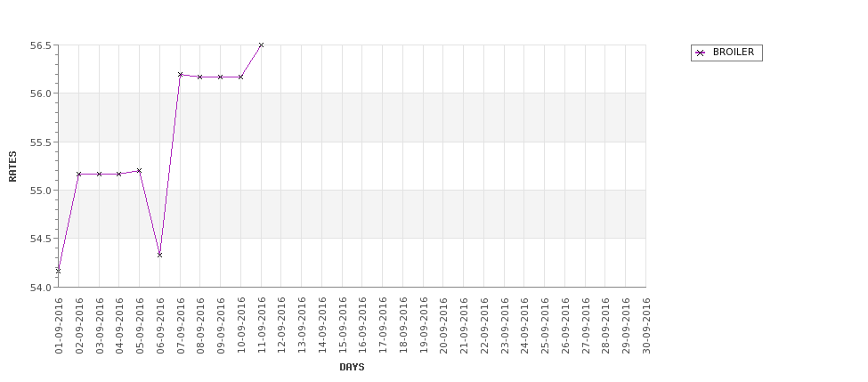
Task: Click the DAYS axis title
Action: [352, 367]
